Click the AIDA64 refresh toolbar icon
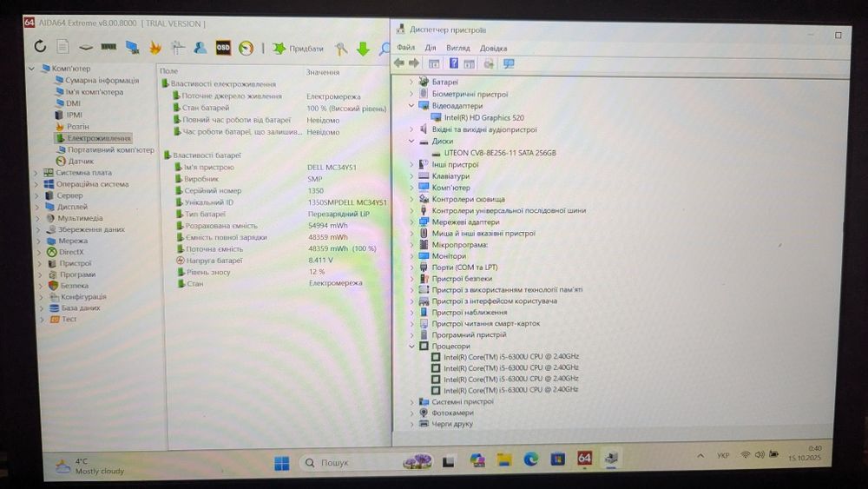 pyautogui.click(x=40, y=47)
